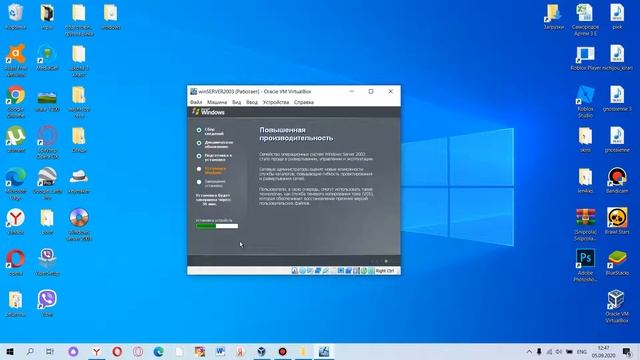Open the clock and date in the taskbar
Image resolution: width=640 pixels, height=360 pixels.
(604, 351)
